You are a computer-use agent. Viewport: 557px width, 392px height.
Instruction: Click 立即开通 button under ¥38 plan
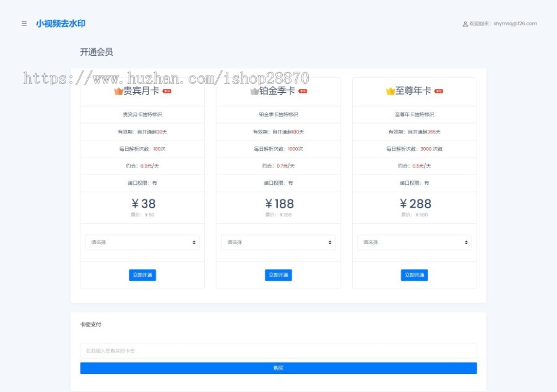(x=142, y=275)
